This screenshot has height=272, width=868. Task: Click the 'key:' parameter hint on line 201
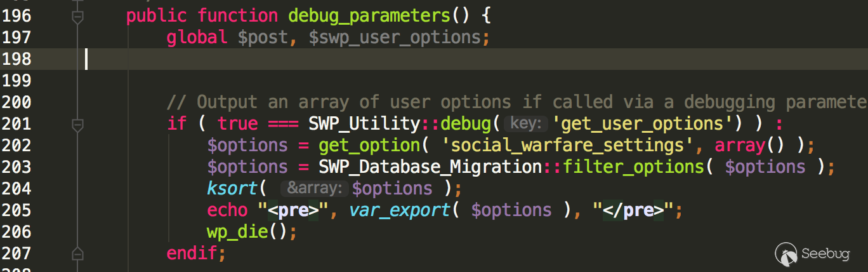[x=525, y=124]
